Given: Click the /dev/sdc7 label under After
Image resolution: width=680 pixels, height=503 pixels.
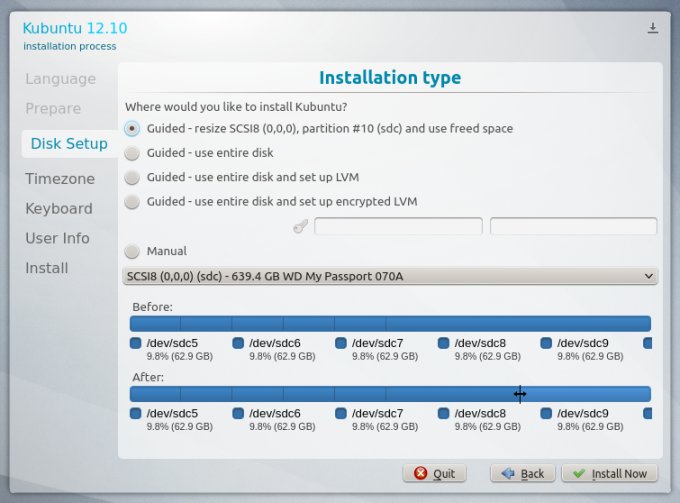Looking at the screenshot, I should pos(377,413).
